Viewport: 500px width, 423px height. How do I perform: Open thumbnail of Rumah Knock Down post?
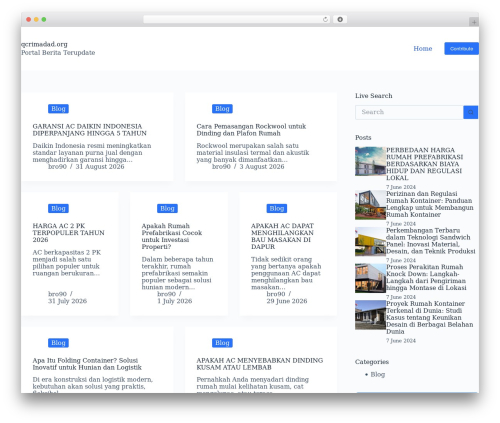coord(370,278)
